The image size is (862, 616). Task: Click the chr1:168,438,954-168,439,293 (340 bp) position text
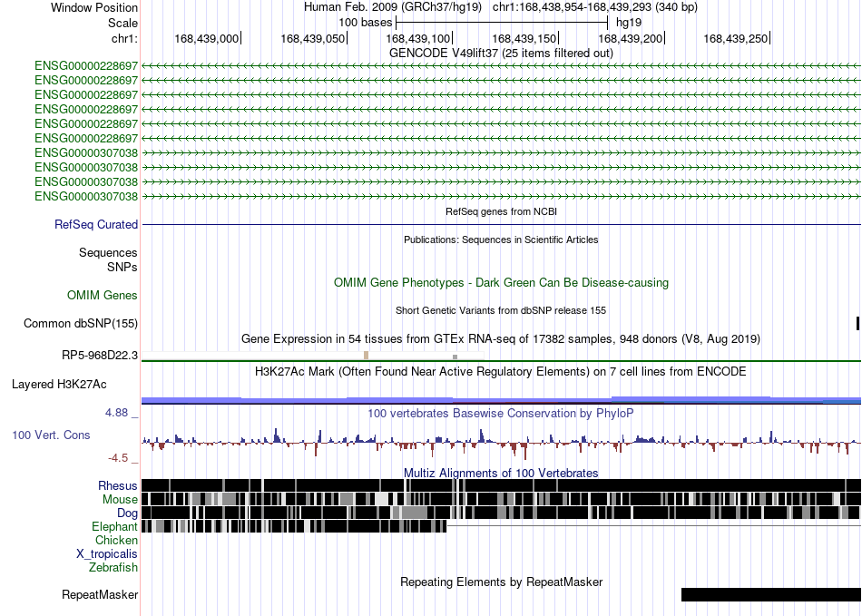click(595, 7)
